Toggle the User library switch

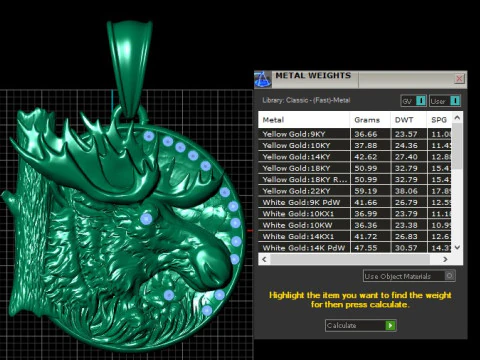[x=445, y=101]
